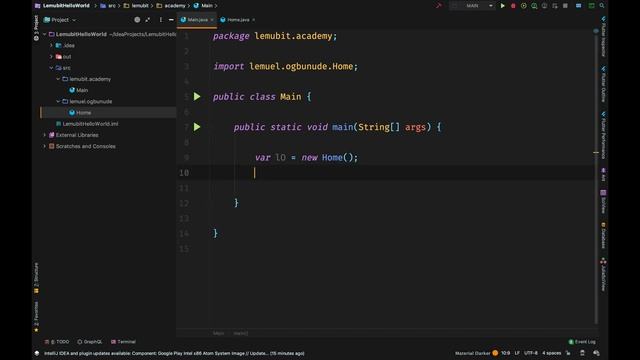
Task: Open Project panel options (vertical dots)
Action: (161, 20)
